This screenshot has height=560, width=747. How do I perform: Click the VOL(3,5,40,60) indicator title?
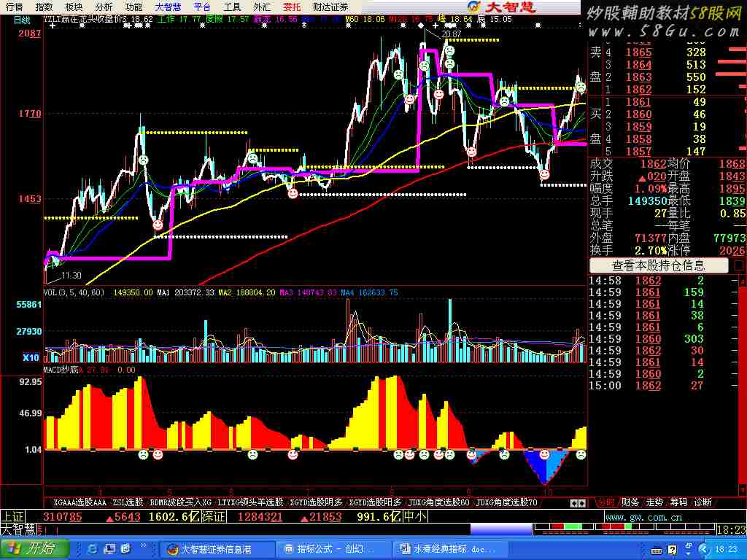[x=74, y=292]
